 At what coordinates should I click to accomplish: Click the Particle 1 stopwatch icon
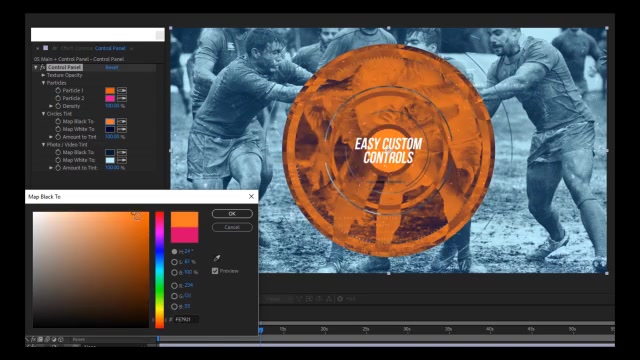click(58, 91)
